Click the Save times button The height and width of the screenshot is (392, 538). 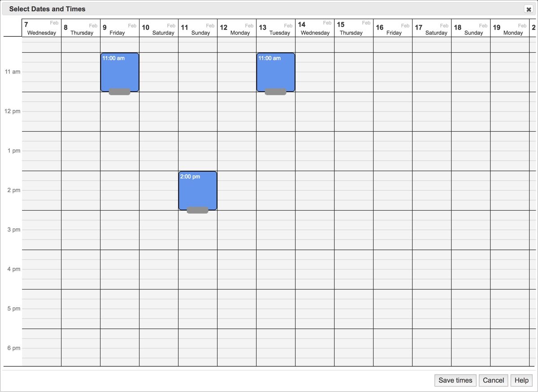455,380
